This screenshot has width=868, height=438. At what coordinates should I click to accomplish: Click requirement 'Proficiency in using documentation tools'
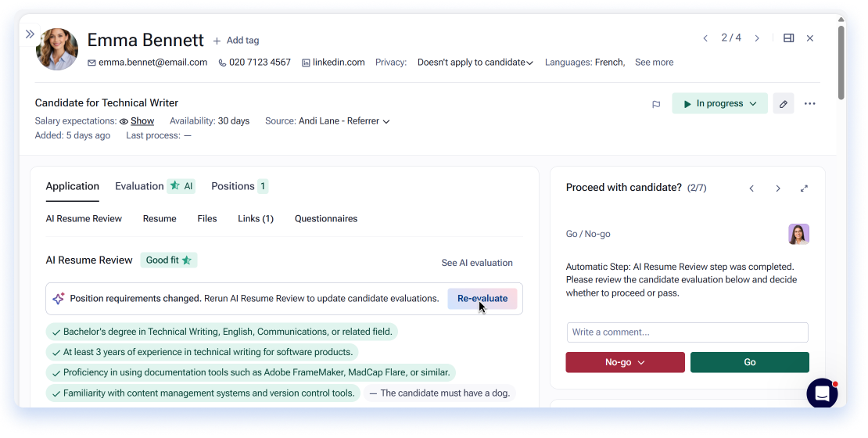[x=250, y=372]
